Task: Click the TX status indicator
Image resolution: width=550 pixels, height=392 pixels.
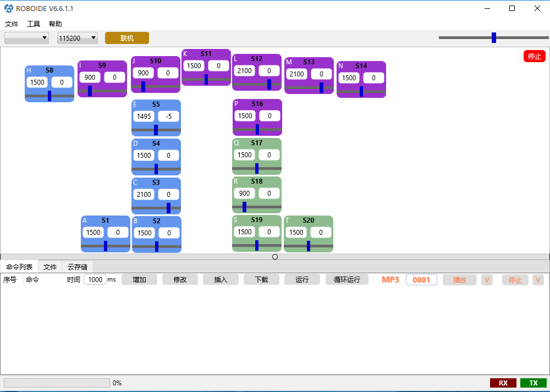Action: tap(533, 383)
